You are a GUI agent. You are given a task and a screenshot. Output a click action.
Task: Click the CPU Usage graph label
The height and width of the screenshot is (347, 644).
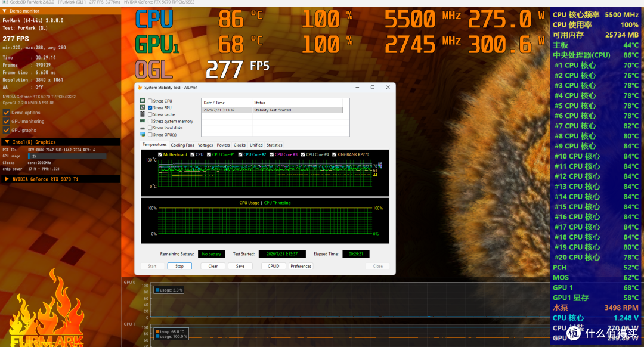pos(249,203)
